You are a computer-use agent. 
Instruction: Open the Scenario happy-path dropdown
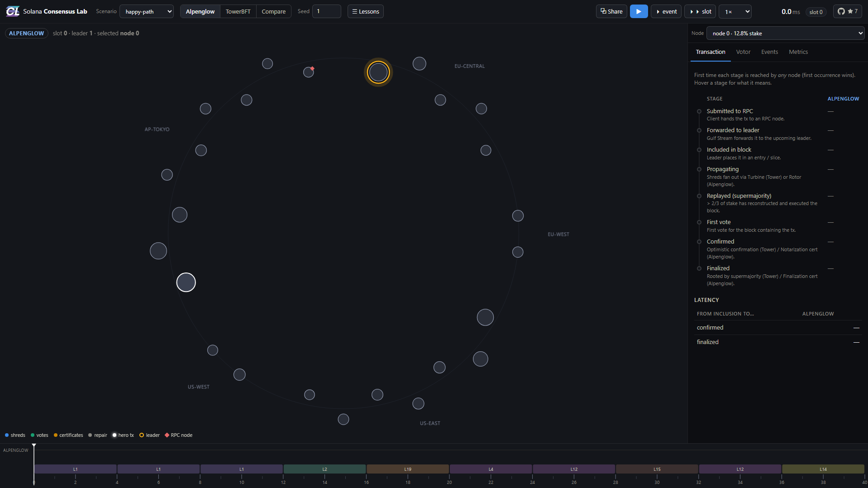[147, 11]
